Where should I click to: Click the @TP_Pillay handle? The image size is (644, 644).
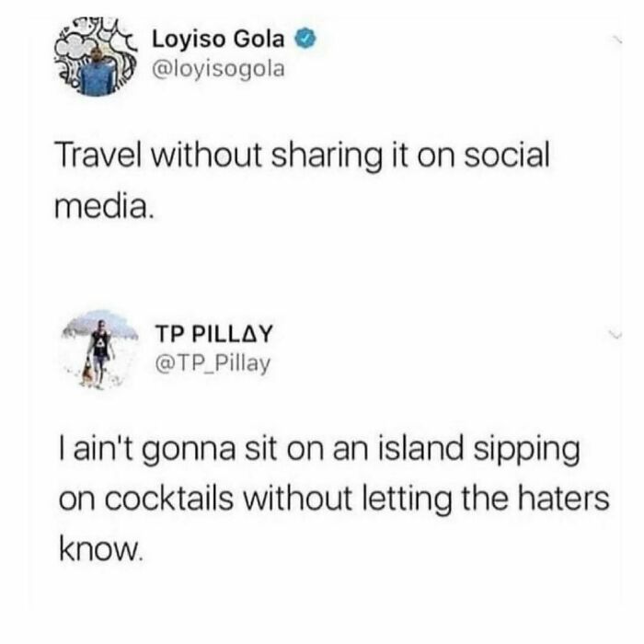(x=213, y=363)
